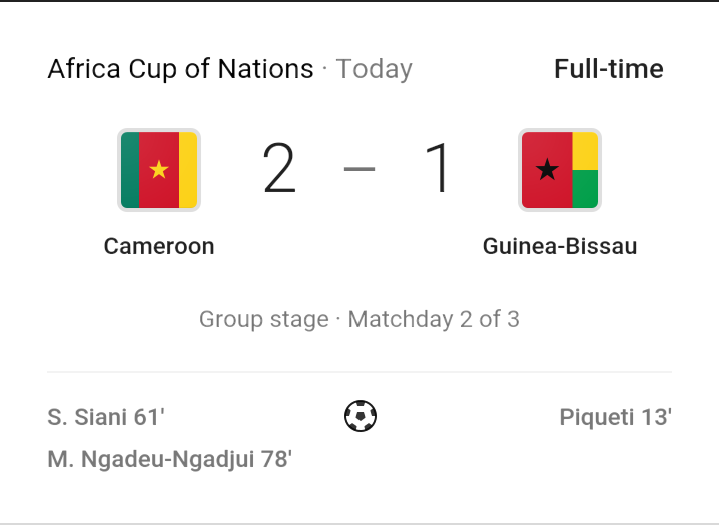Click the black star on Guinea-Bissau's flag

point(547,170)
